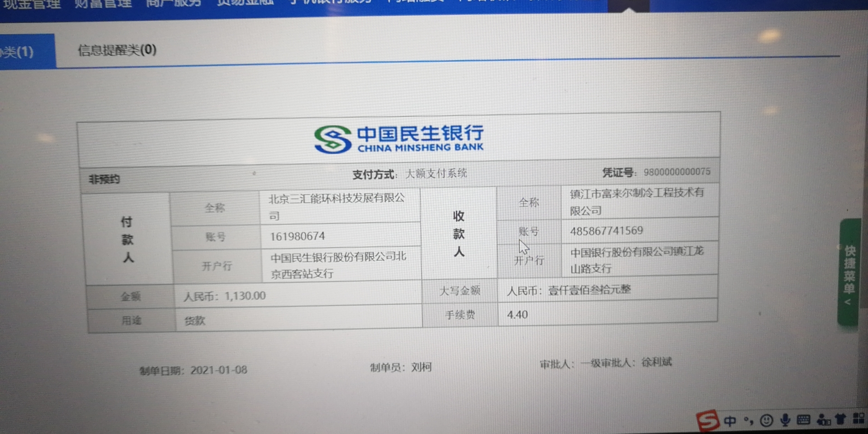Click uppercase amount 壹仟壹佰叁拾元整

pyautogui.click(x=589, y=290)
